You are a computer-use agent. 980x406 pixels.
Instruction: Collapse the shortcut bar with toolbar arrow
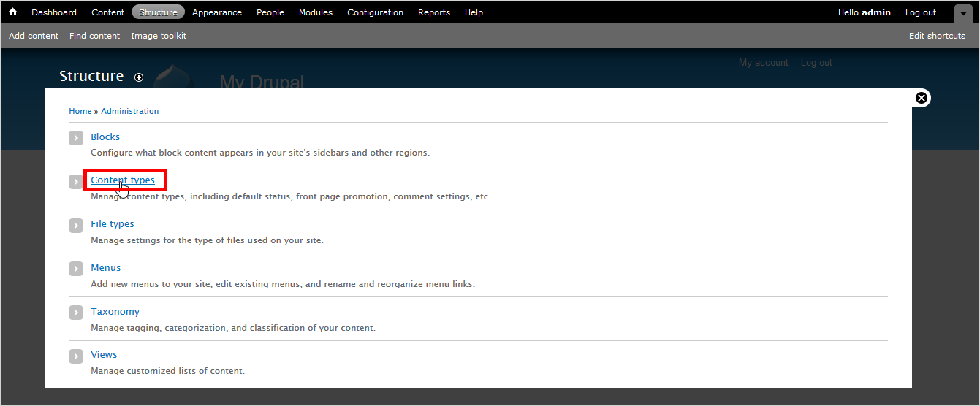pos(963,13)
